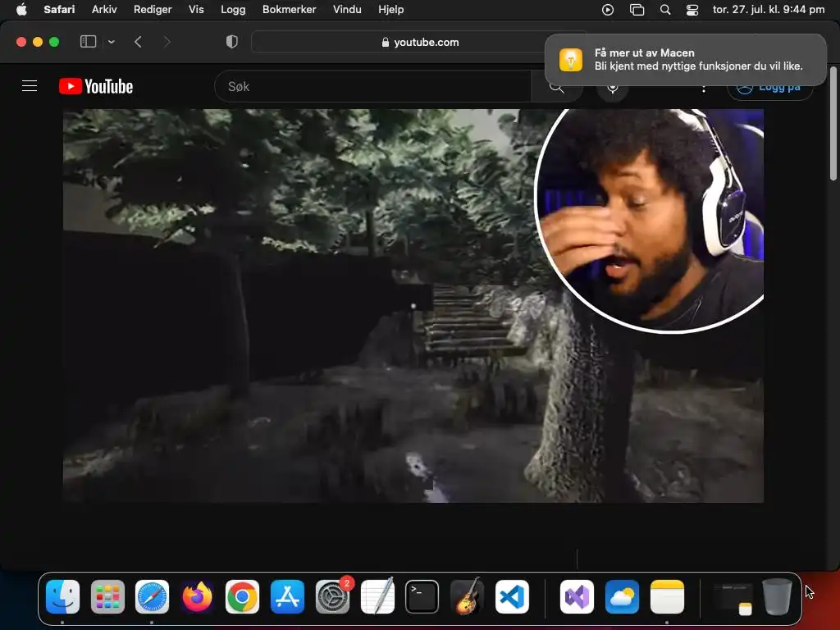840x630 pixels.
Task: Open the YouTube guide hamburger menu
Action: point(30,86)
